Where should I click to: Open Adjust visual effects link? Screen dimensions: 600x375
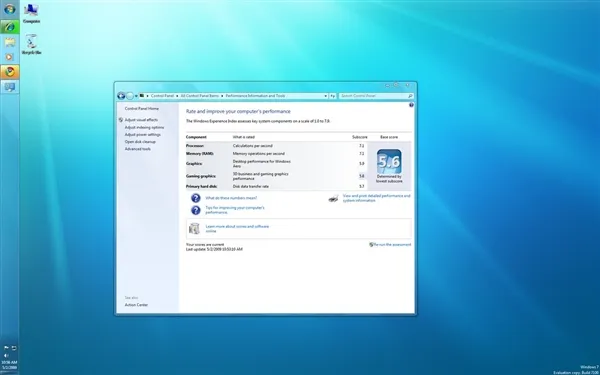(x=141, y=120)
